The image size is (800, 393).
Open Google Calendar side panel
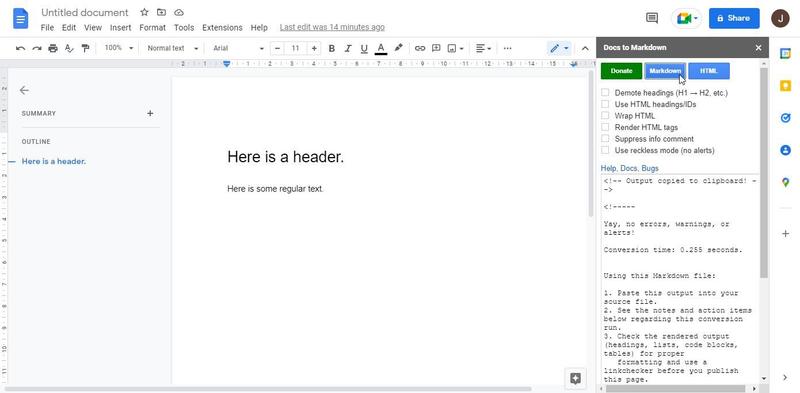[785, 54]
